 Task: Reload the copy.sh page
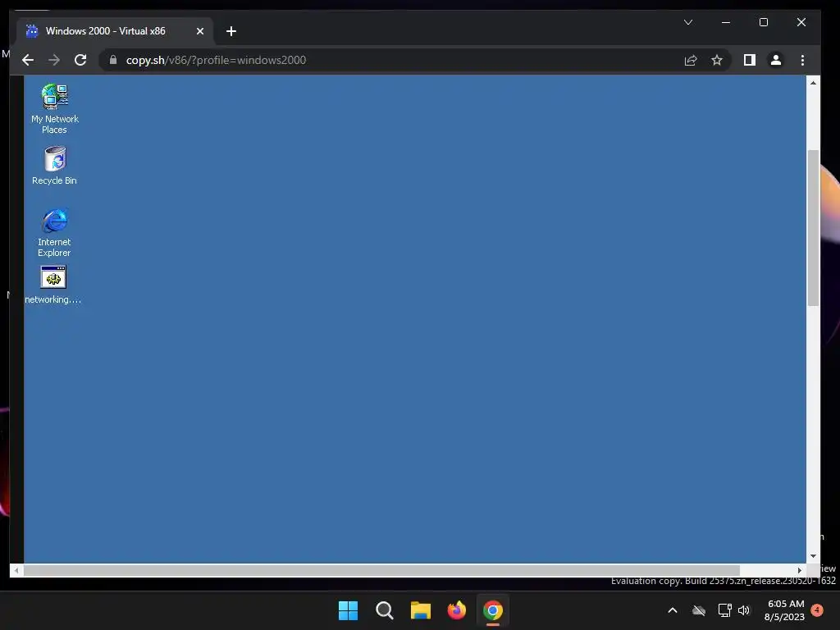tap(80, 60)
